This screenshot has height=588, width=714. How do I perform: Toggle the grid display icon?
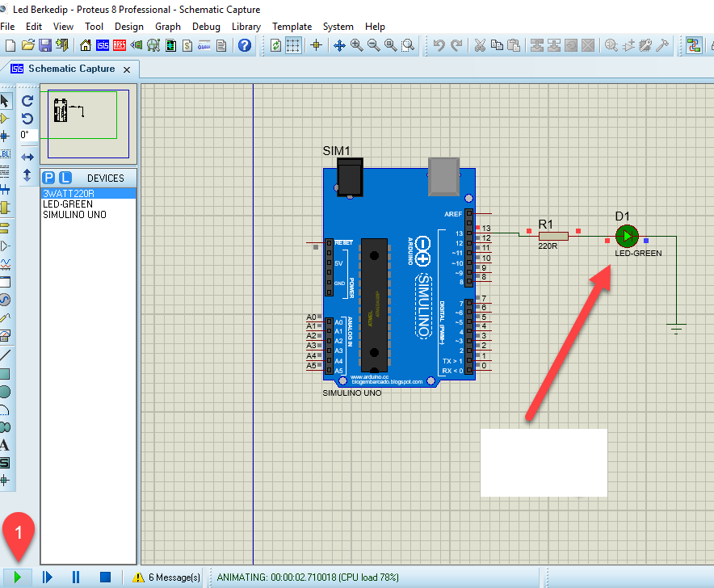(293, 45)
